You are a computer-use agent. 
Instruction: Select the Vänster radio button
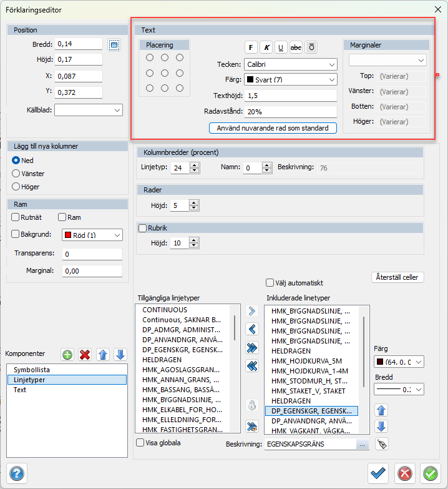coord(17,174)
